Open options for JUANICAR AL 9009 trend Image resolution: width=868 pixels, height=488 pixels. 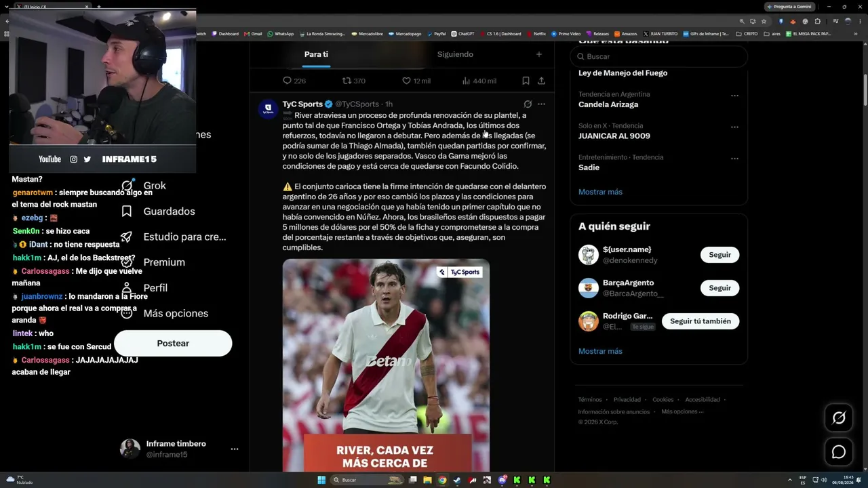coord(734,127)
